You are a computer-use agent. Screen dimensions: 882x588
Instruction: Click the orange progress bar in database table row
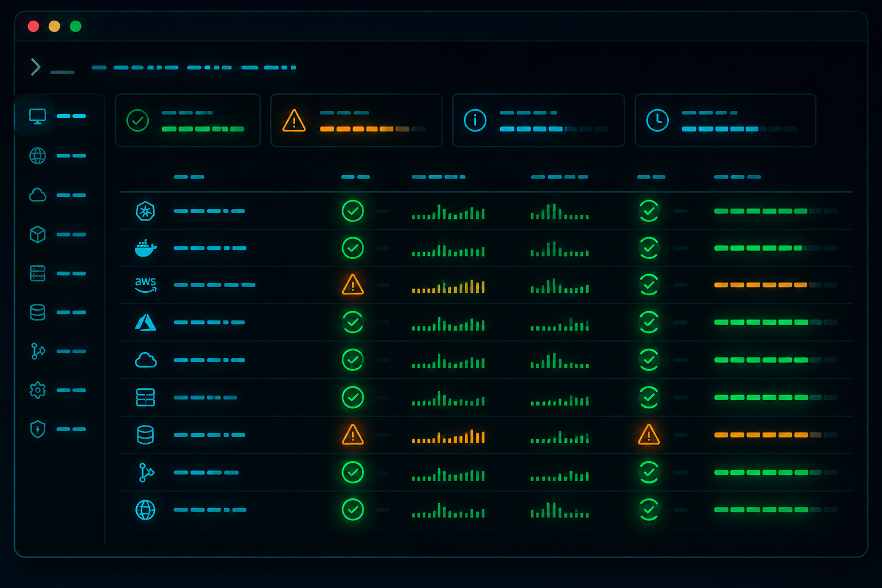776,435
